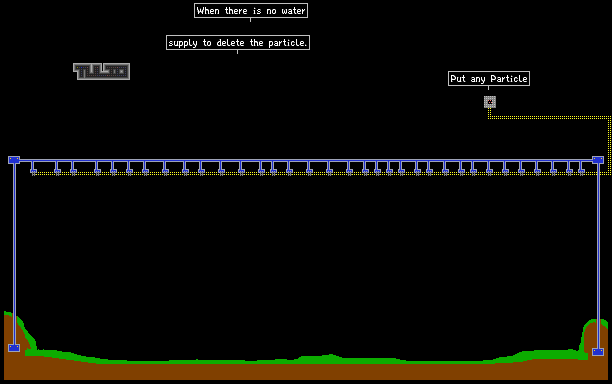Click the blue block at bottom-left pipe end
The image size is (612, 384).
[14, 348]
